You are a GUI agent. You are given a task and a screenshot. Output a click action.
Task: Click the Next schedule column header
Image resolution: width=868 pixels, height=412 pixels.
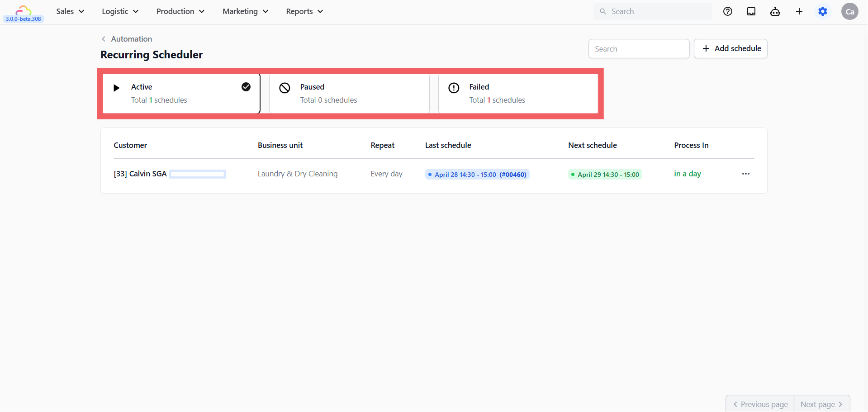point(593,145)
